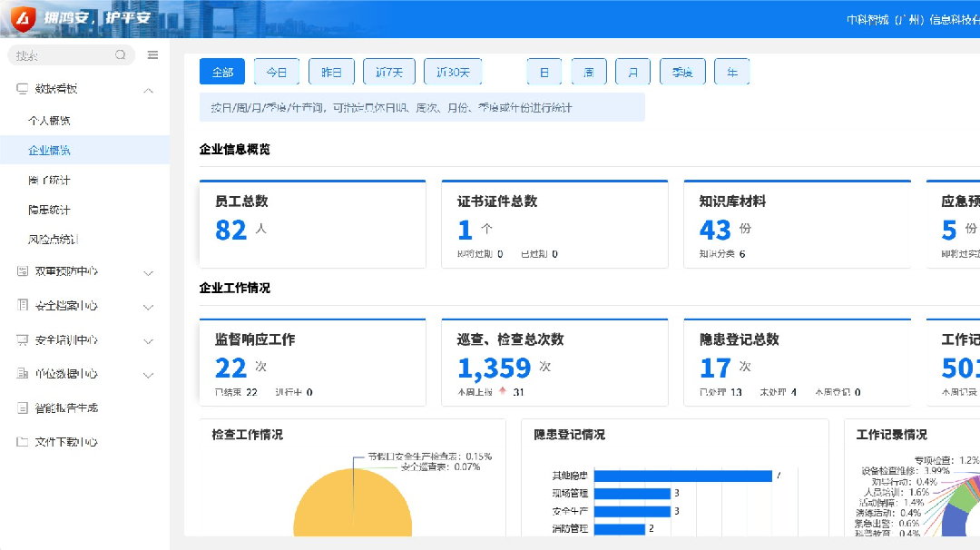
Task: Click the shopping cart icon beside 安全培训中心
Action: pos(23,340)
